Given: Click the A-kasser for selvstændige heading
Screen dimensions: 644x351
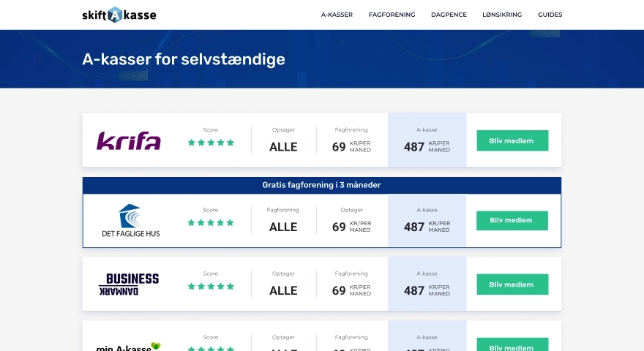Looking at the screenshot, I should tap(184, 59).
